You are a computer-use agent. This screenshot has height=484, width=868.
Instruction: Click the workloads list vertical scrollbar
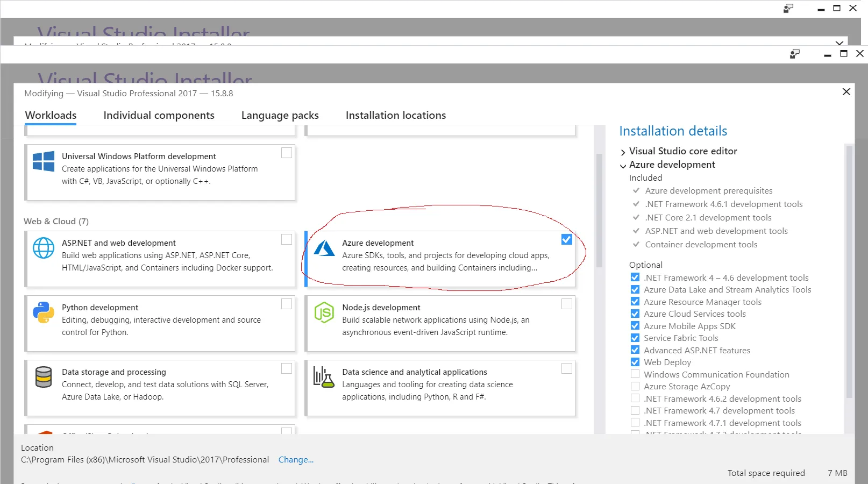[599, 211]
